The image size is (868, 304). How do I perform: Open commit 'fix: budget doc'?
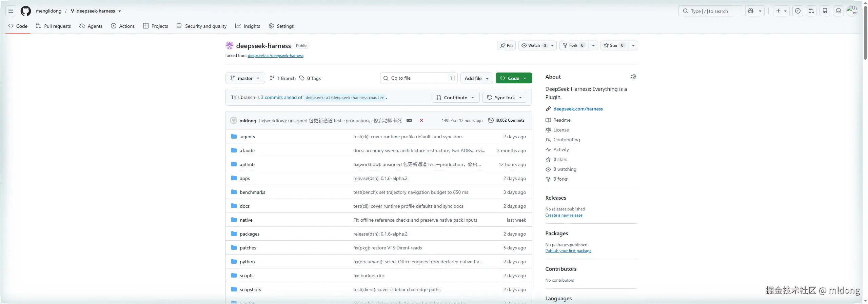point(369,276)
